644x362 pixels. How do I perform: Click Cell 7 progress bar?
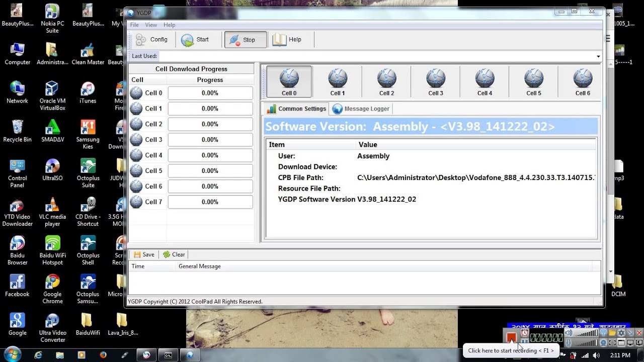pos(210,202)
